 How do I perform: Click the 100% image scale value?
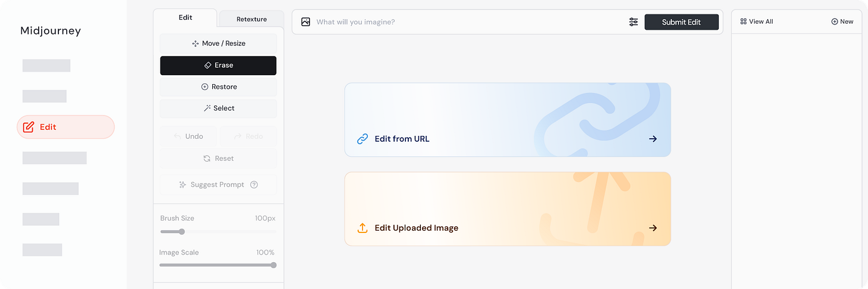tap(266, 253)
